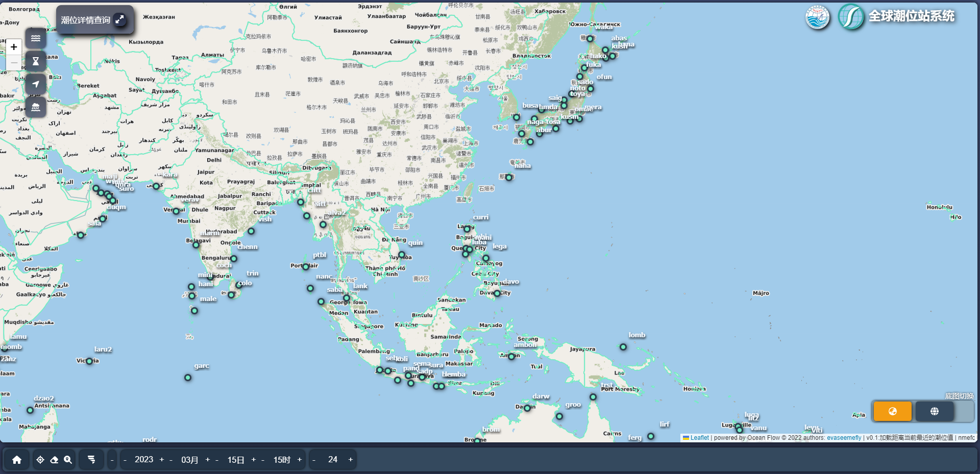Screen dimensions: 980x474
Task: Select the busa tide station marker
Action: pyautogui.click(x=517, y=117)
